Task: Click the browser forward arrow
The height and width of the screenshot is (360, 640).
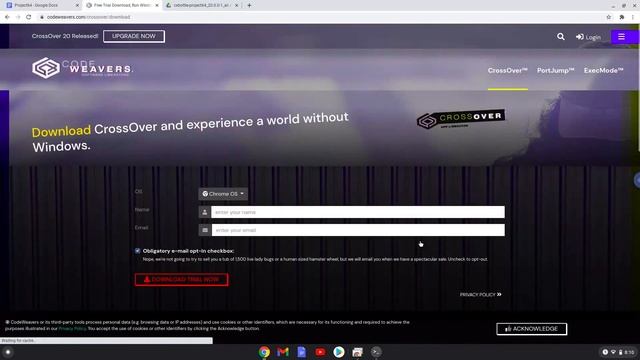Action: pyautogui.click(x=18, y=17)
